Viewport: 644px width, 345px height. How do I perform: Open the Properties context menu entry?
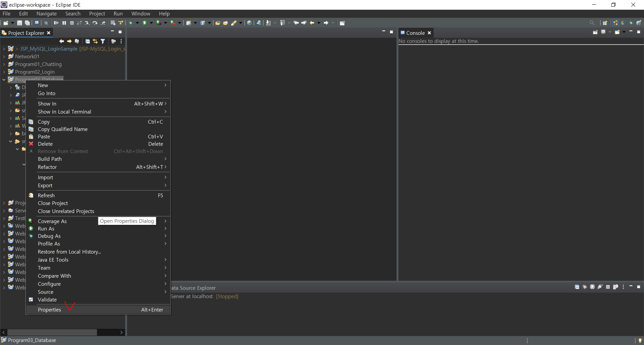click(98, 309)
